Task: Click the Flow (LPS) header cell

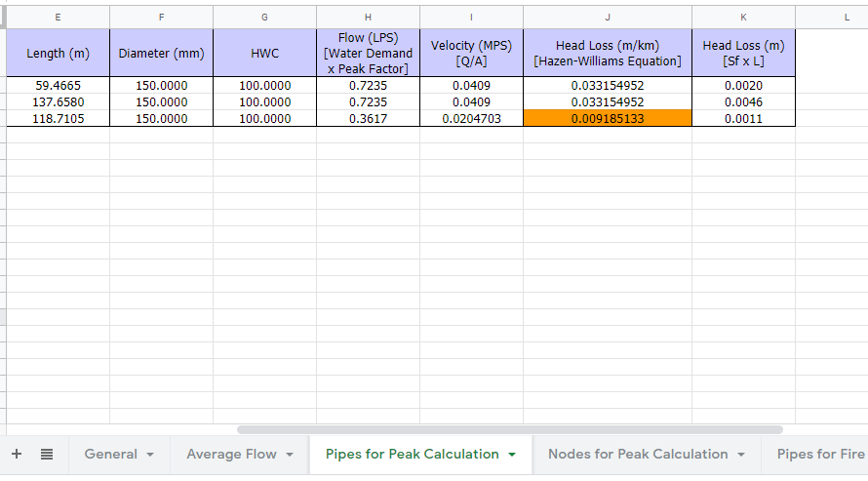Action: pos(368,53)
